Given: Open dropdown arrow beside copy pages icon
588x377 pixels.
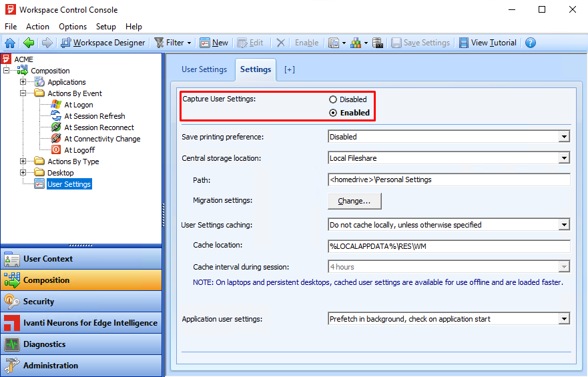Looking at the screenshot, I should pos(344,43).
